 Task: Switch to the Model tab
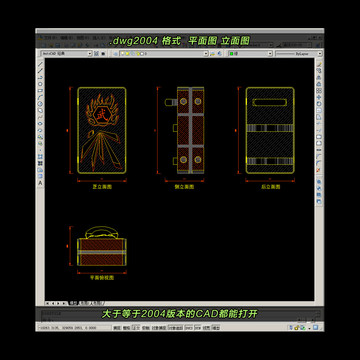coord(73,303)
